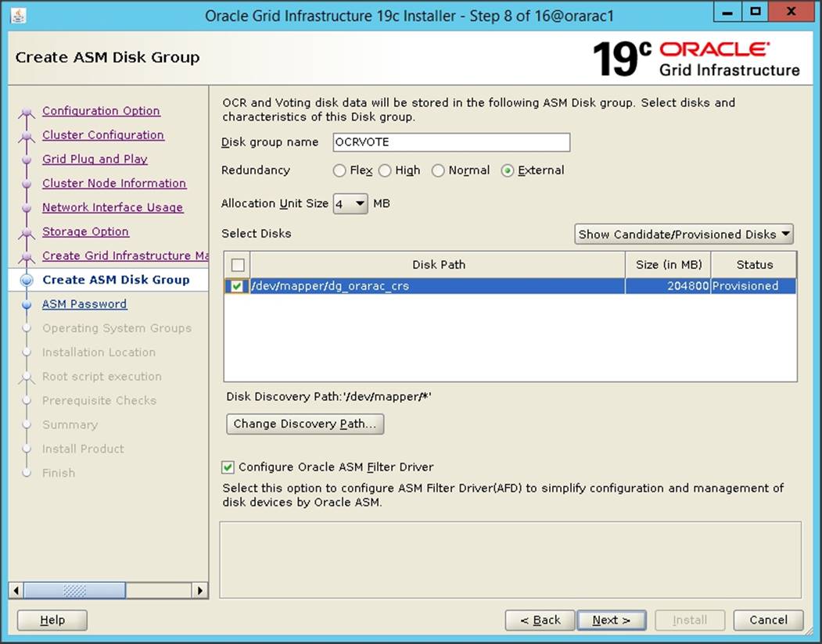Open the Allocation Unit Size dropdown
The image size is (822, 644).
tap(350, 203)
